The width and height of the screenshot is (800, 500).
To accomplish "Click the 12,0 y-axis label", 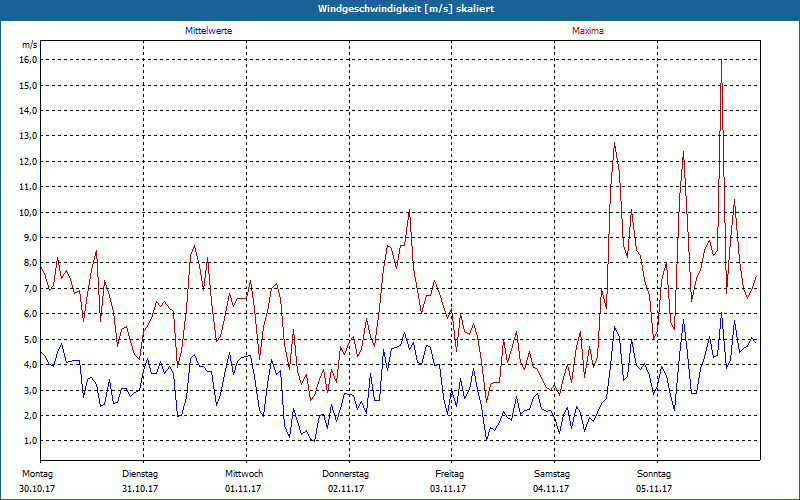I will click(x=30, y=161).
